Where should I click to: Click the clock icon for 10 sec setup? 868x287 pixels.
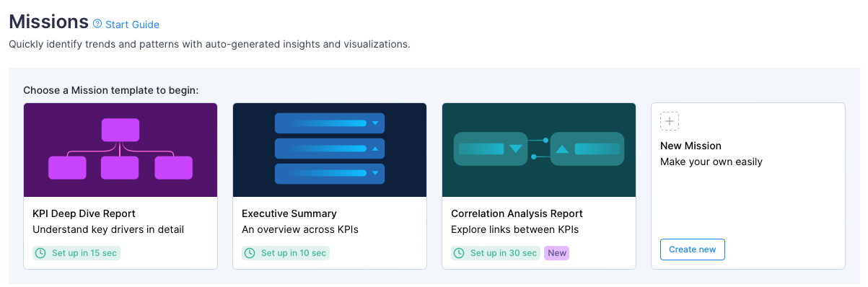point(250,253)
